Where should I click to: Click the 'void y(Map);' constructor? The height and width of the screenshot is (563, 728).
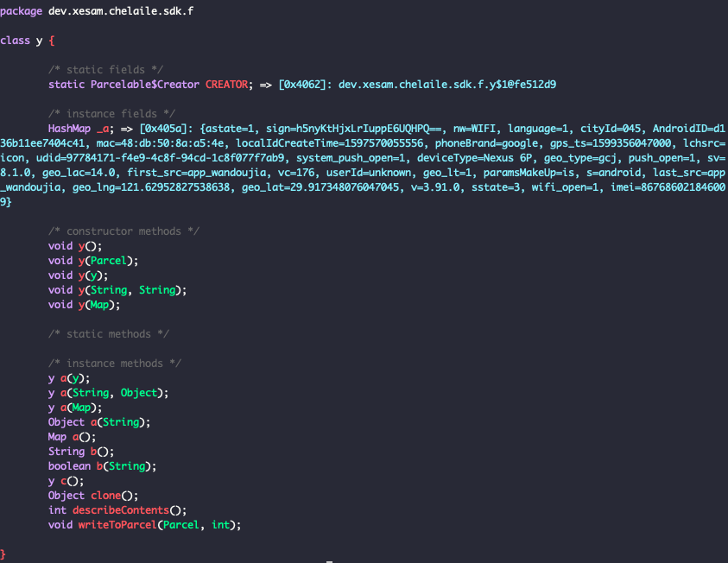[x=84, y=305]
